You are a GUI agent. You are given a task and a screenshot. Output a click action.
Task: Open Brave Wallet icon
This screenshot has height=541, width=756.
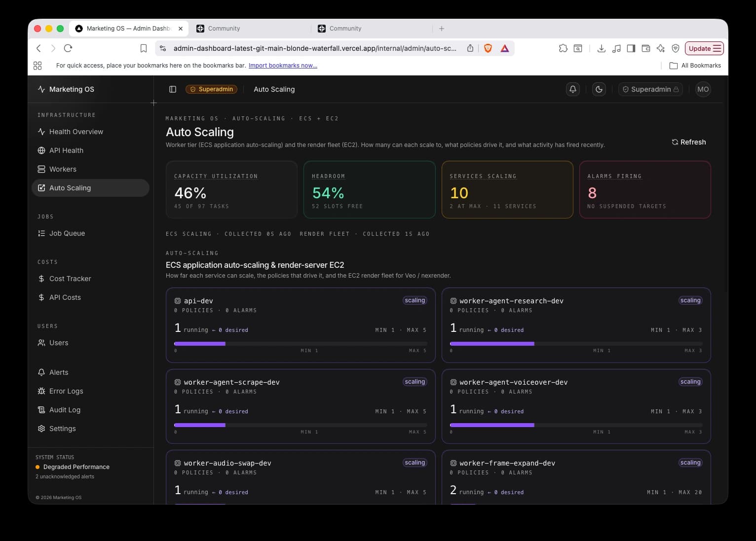pos(646,48)
